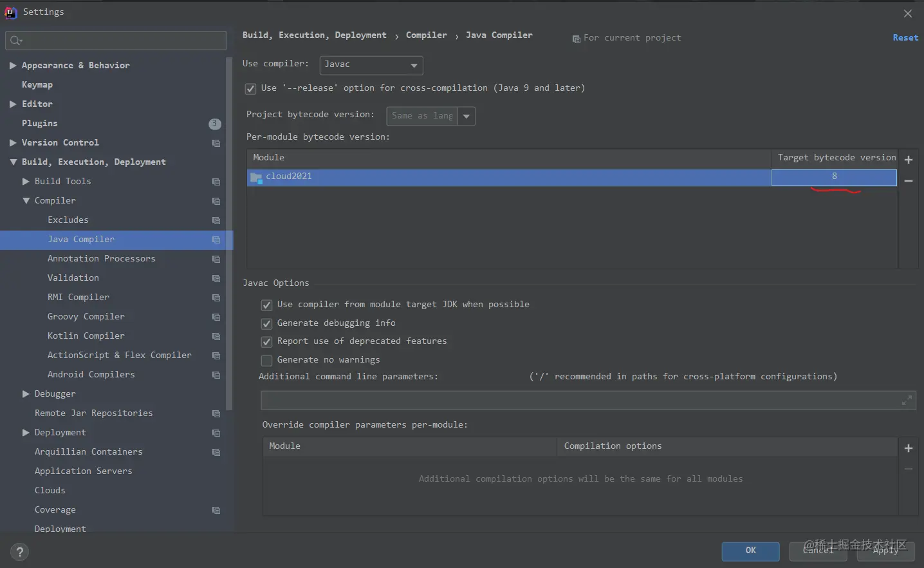This screenshot has height=568, width=924.
Task: Toggle Report use of deprecated features
Action: click(266, 342)
